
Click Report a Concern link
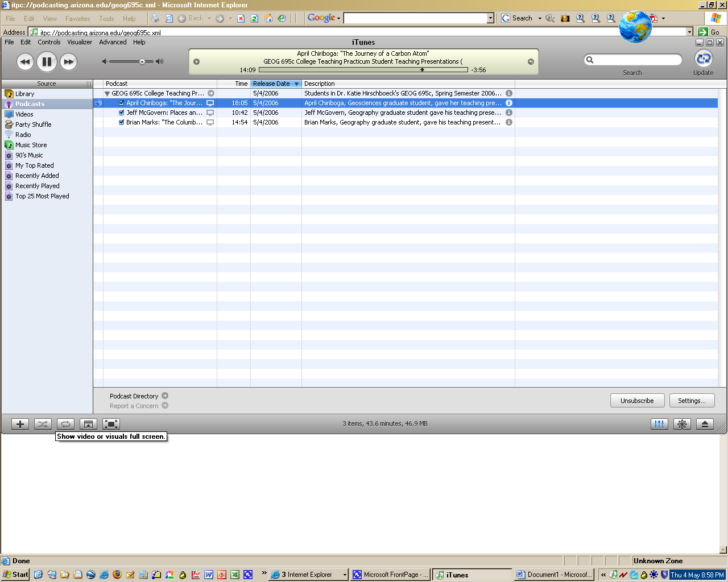point(139,406)
